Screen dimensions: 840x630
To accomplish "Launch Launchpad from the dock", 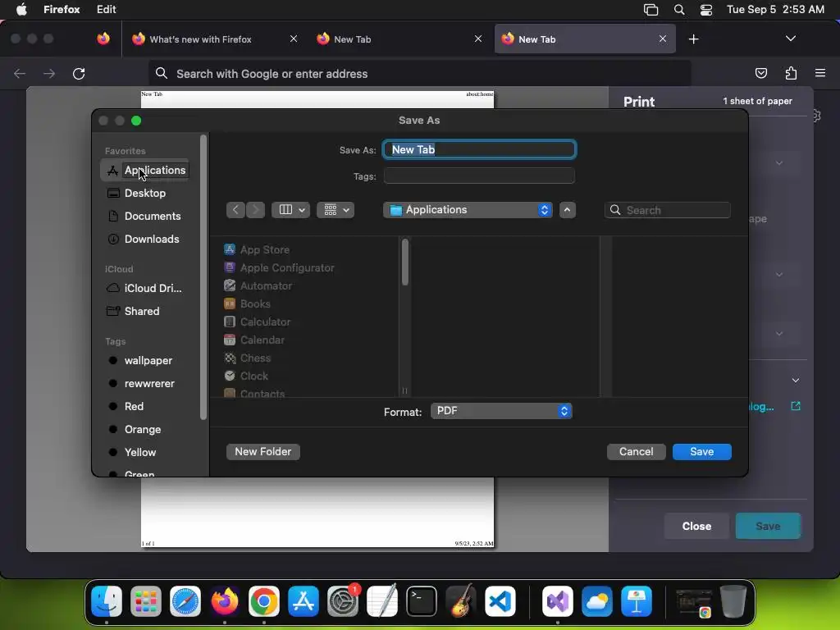I will 146,601.
